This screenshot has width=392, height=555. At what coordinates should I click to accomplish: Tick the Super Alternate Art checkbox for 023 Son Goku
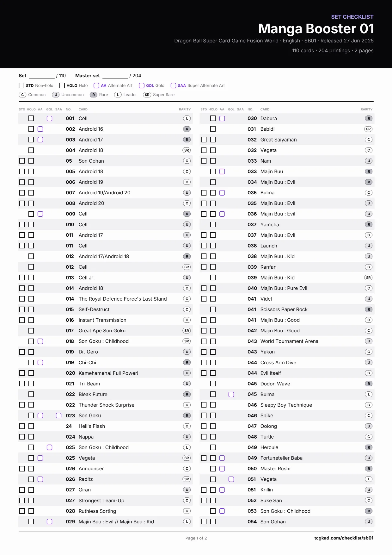click(59, 415)
